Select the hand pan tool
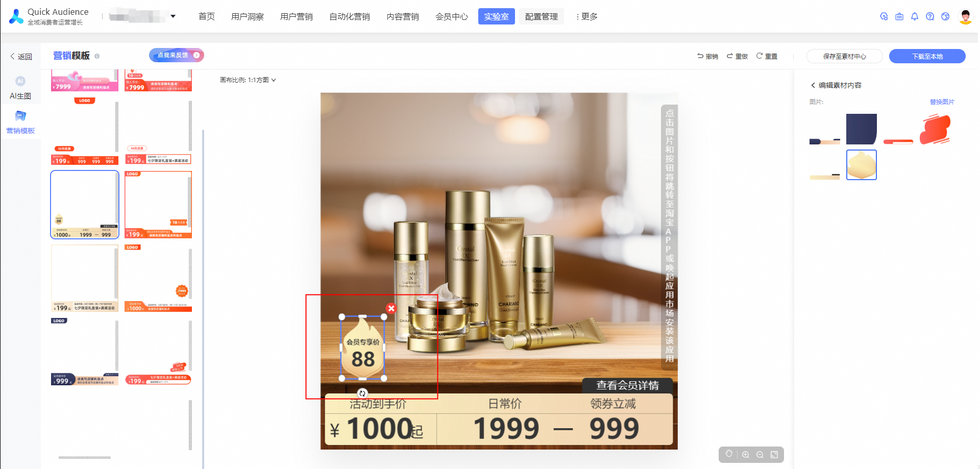980x469 pixels. click(729, 454)
